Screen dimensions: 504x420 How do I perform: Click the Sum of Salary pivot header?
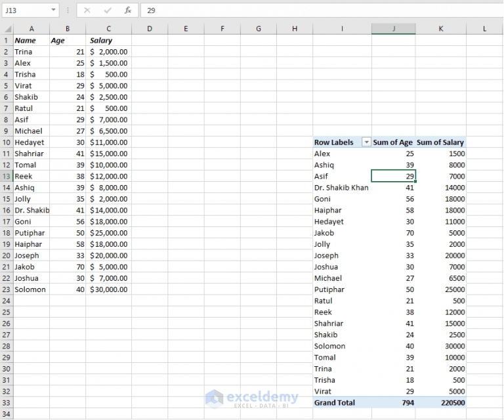point(440,142)
